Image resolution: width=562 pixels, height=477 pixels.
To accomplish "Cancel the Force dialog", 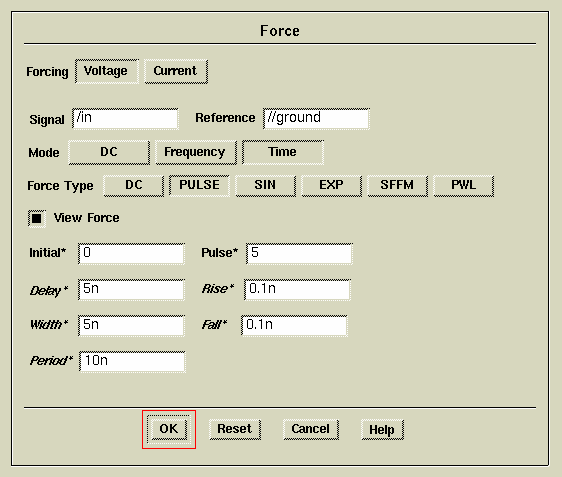I will 311,429.
